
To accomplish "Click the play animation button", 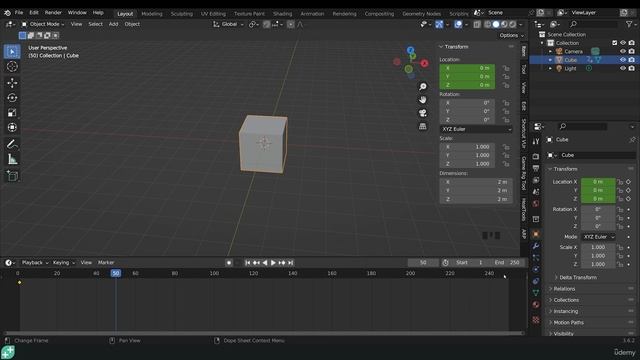I will coord(273,262).
